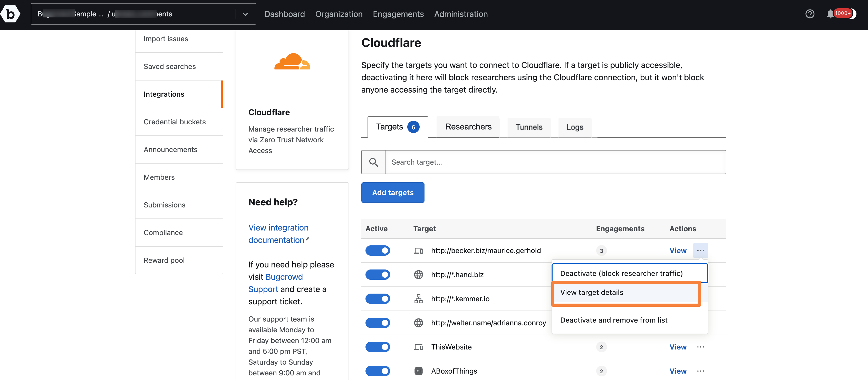Toggle active switch for becker.biz target
Screen dimensions: 868x380
[378, 251]
